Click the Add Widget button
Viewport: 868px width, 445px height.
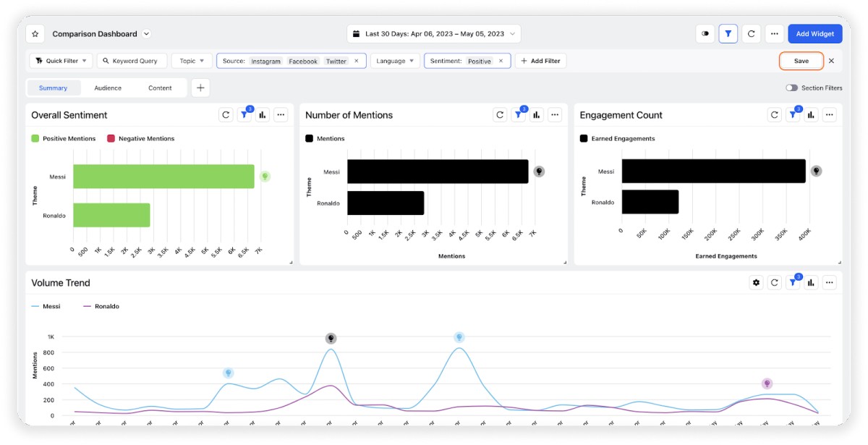click(x=815, y=34)
